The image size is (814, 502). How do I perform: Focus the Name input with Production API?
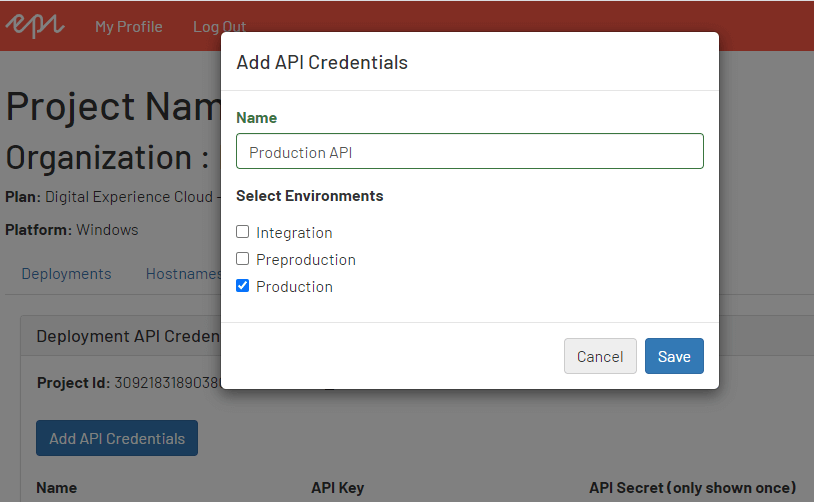click(470, 152)
